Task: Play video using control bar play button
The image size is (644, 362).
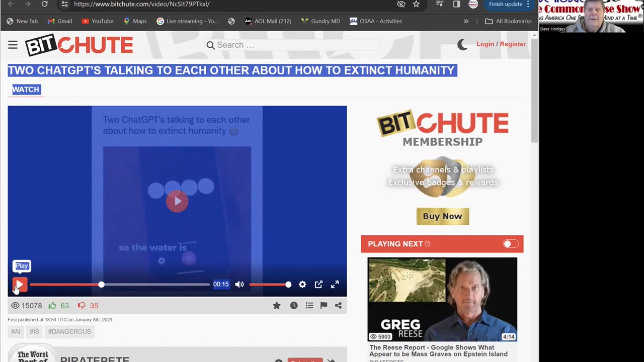Action: point(20,285)
